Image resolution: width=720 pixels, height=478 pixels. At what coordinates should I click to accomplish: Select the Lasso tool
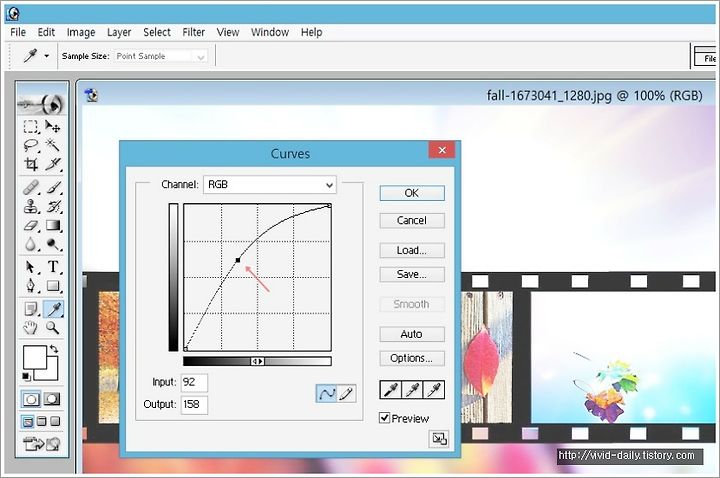[x=31, y=146]
